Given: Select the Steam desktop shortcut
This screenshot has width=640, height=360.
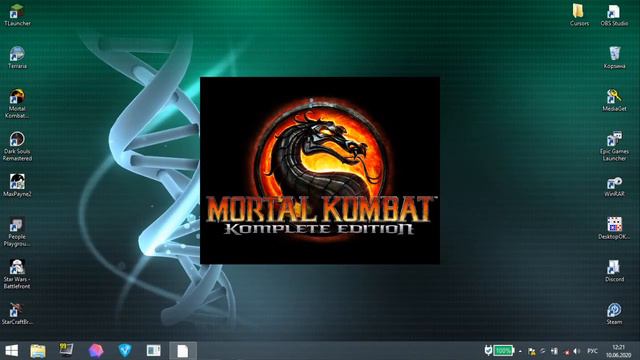Looking at the screenshot, I should point(614,313).
